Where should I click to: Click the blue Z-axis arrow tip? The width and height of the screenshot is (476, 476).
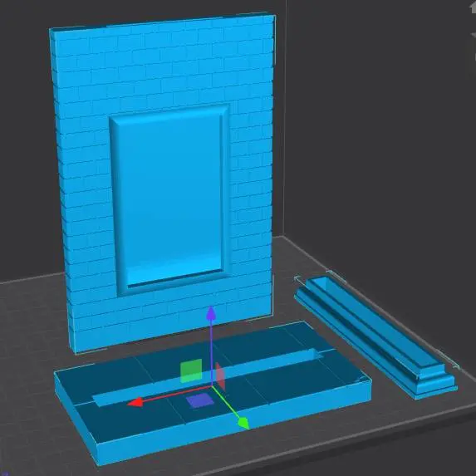coord(211,313)
